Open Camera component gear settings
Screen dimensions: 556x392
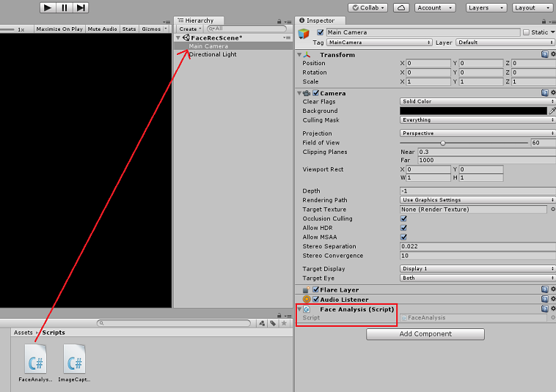553,93
